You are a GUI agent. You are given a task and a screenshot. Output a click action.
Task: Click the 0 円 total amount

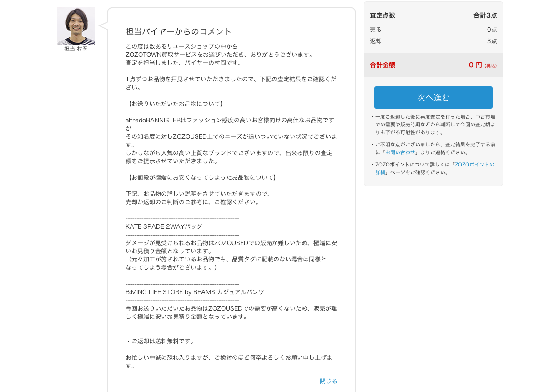475,65
